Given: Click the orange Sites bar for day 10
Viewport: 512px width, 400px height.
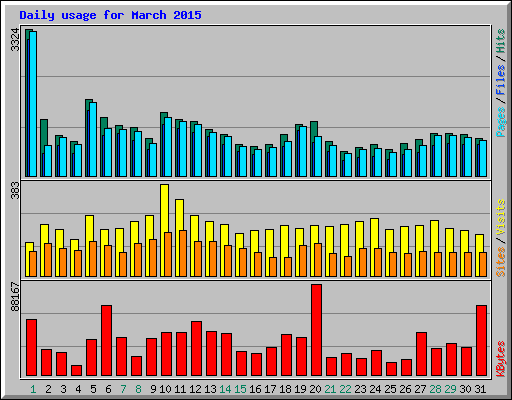Looking at the screenshot, I should (x=168, y=254).
